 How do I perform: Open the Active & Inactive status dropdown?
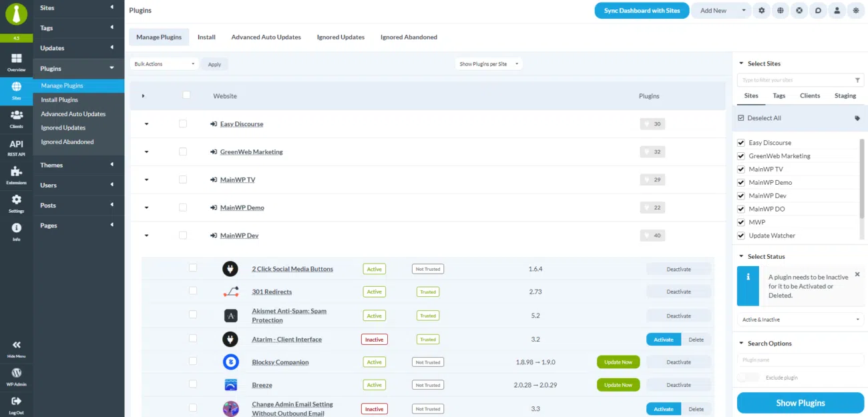(x=801, y=320)
